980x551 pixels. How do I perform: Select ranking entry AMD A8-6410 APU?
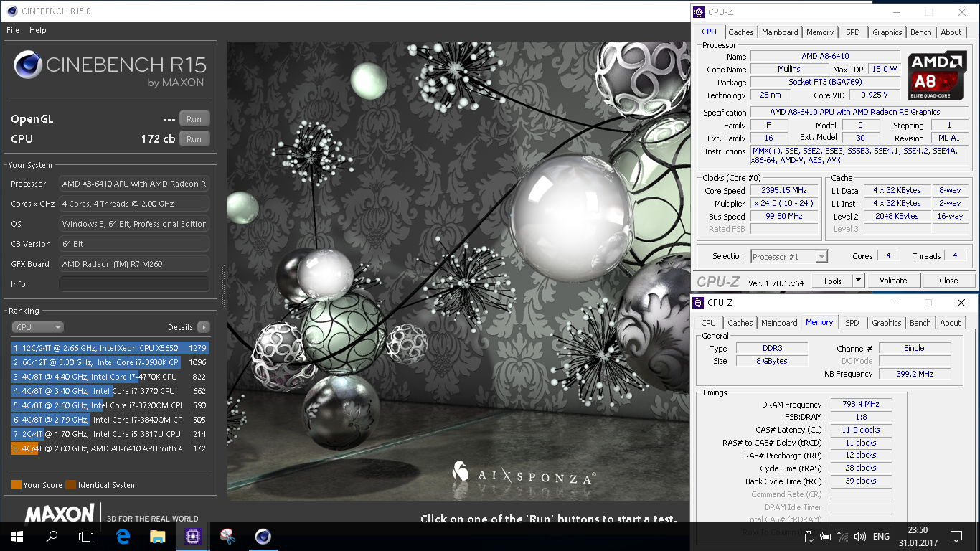point(110,448)
